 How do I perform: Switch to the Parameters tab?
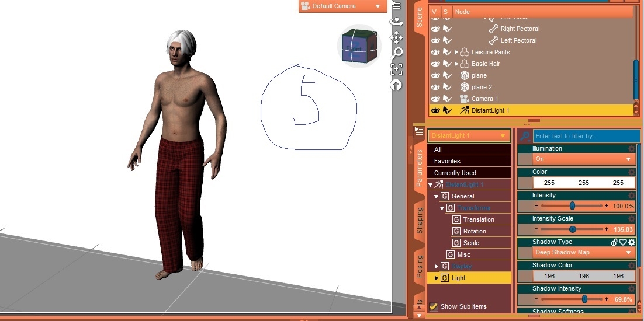pyautogui.click(x=420, y=168)
